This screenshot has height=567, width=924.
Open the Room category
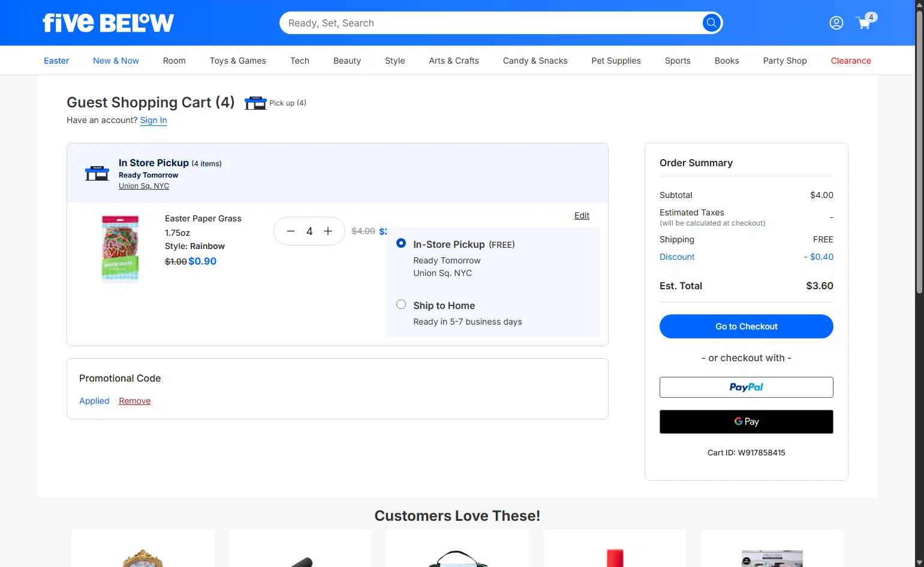point(174,61)
